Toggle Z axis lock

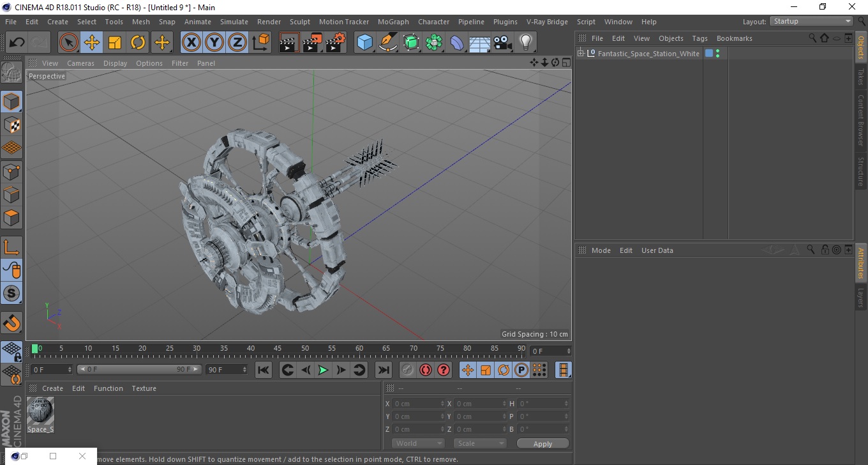(237, 43)
